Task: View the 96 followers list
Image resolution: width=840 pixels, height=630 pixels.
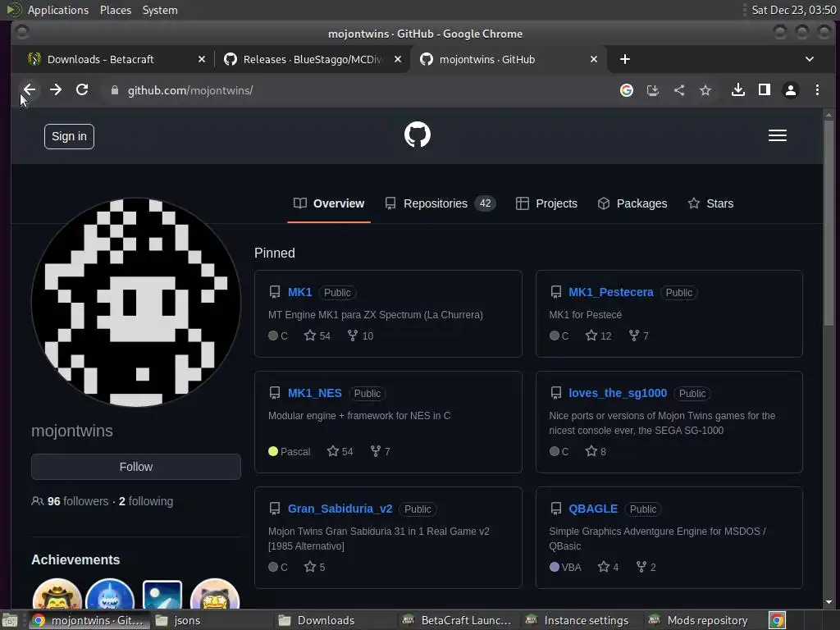Action: point(71,501)
